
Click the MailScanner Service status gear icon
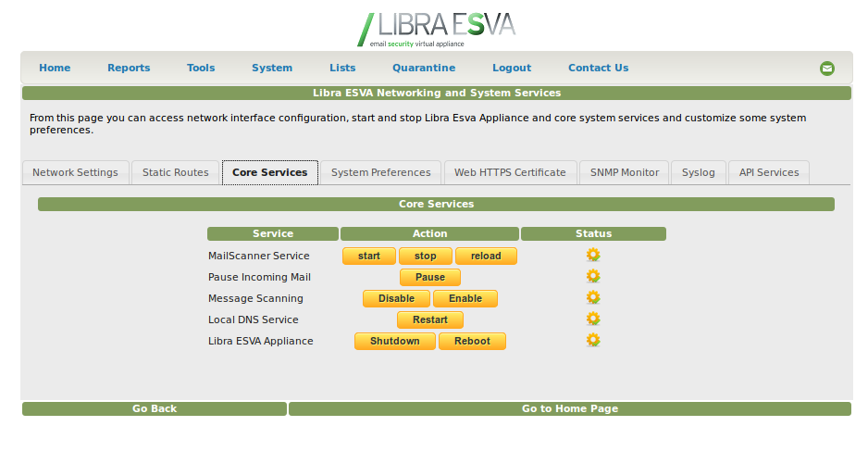593,255
